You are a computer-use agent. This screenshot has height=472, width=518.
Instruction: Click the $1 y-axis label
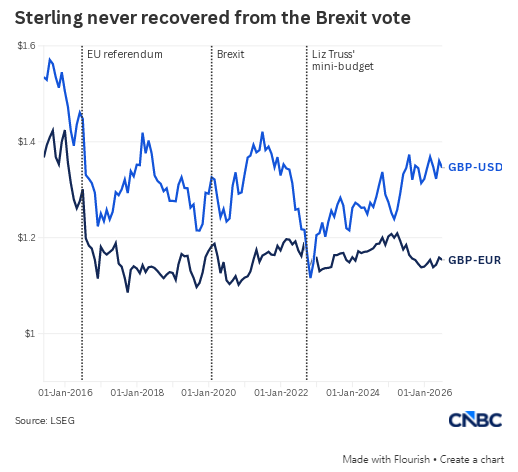(30, 333)
